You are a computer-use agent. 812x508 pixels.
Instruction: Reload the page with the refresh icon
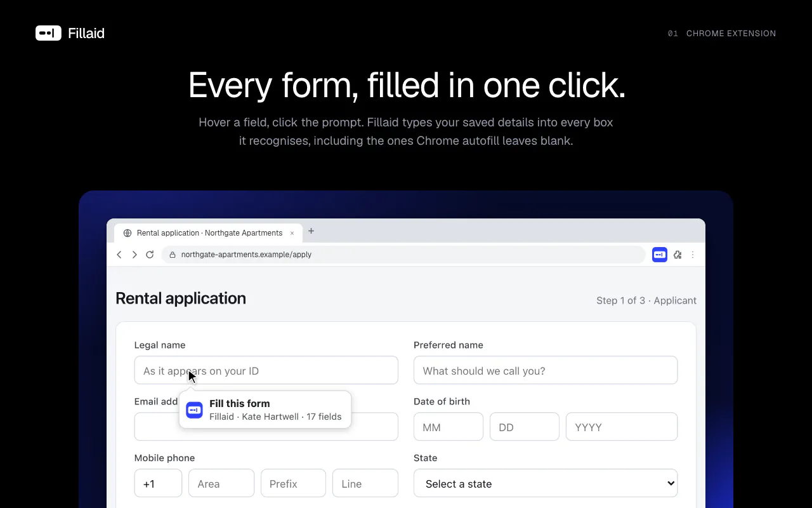click(x=150, y=255)
